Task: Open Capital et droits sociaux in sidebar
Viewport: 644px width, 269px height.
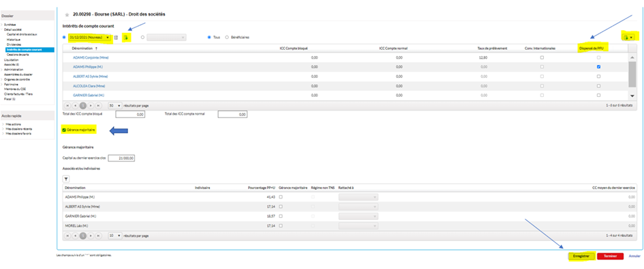Action: point(22,35)
